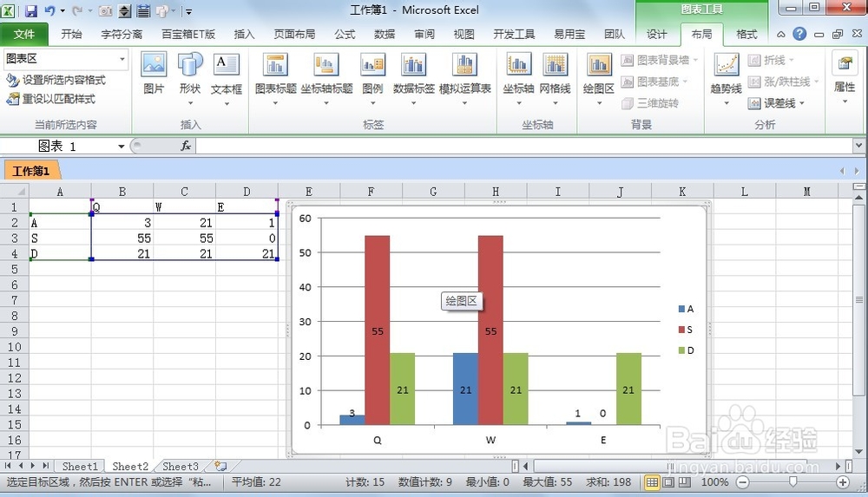Click the blue A legend swatch
Screen dimensions: 868x497
point(682,309)
